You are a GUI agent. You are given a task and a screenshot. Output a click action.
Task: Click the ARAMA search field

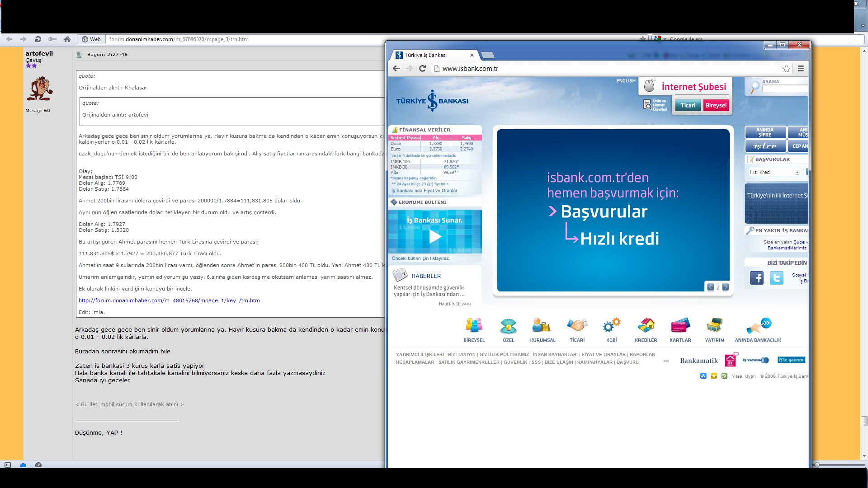coord(785,89)
